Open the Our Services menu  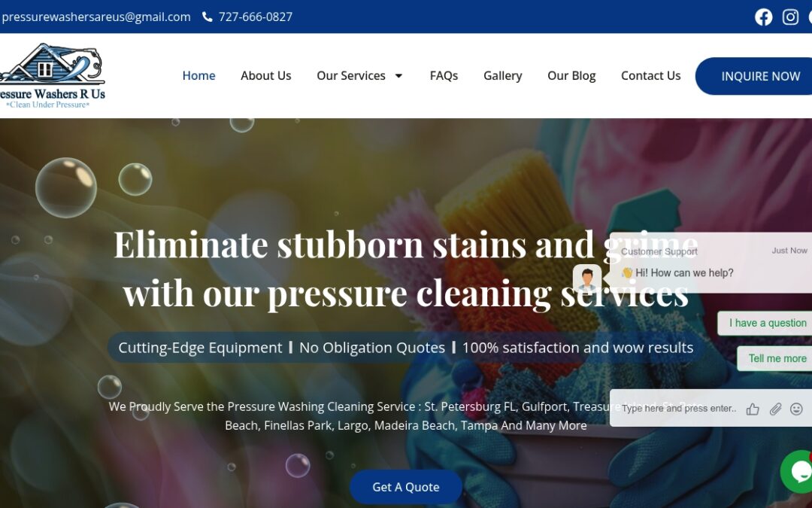pos(351,76)
